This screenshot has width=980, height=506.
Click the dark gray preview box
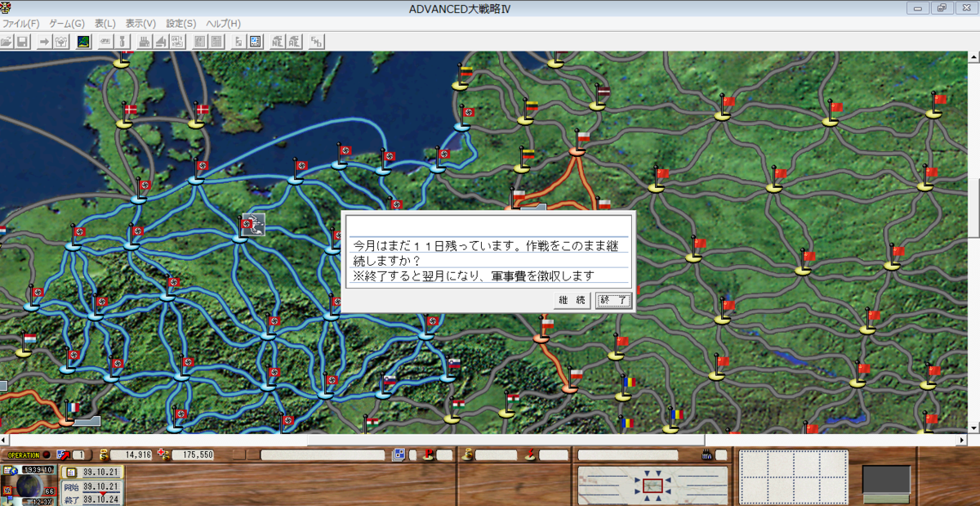pyautogui.click(x=886, y=479)
